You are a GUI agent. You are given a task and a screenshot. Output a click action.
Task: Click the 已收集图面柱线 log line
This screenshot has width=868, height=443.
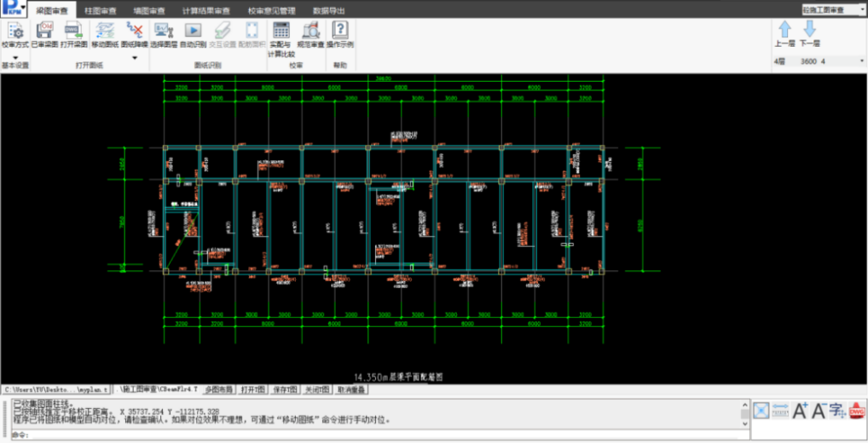tap(42, 404)
